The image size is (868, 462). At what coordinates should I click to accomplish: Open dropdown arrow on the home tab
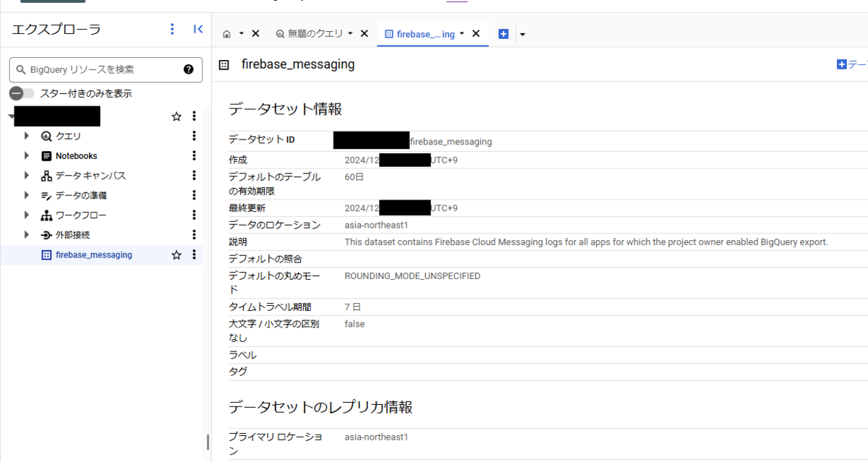point(242,34)
